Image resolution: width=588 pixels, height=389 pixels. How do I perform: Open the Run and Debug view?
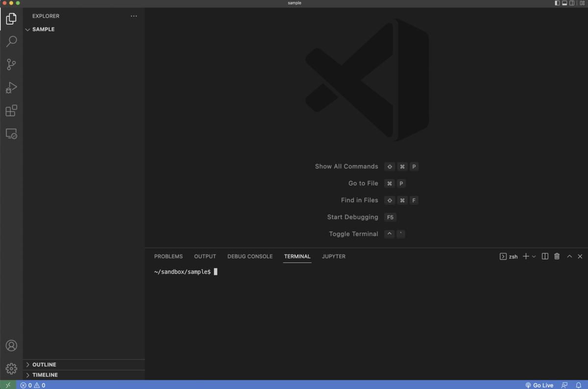click(11, 88)
